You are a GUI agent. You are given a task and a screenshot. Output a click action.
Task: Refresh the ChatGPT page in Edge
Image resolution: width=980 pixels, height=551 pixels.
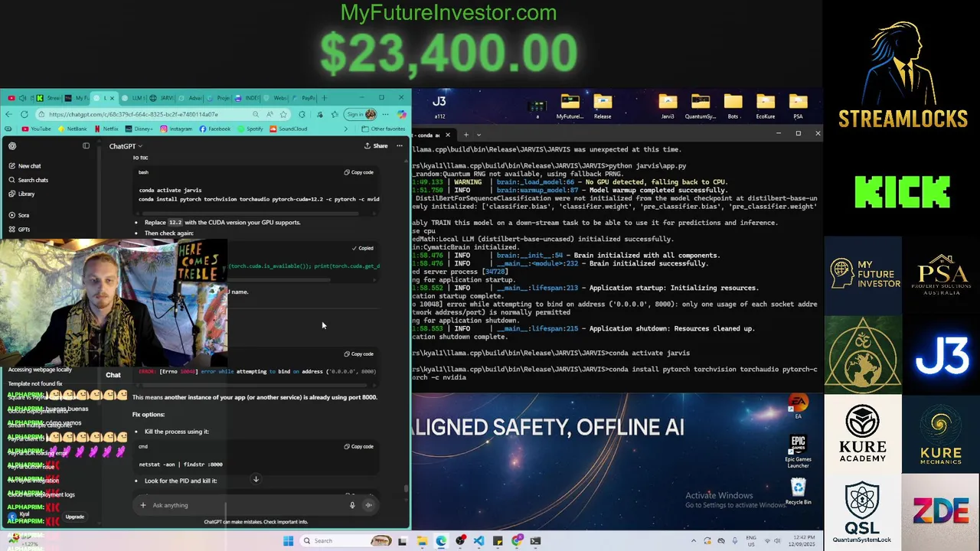24,114
